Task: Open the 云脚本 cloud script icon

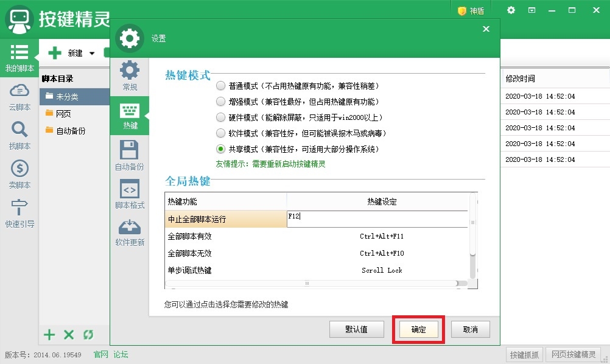Action: tap(19, 91)
